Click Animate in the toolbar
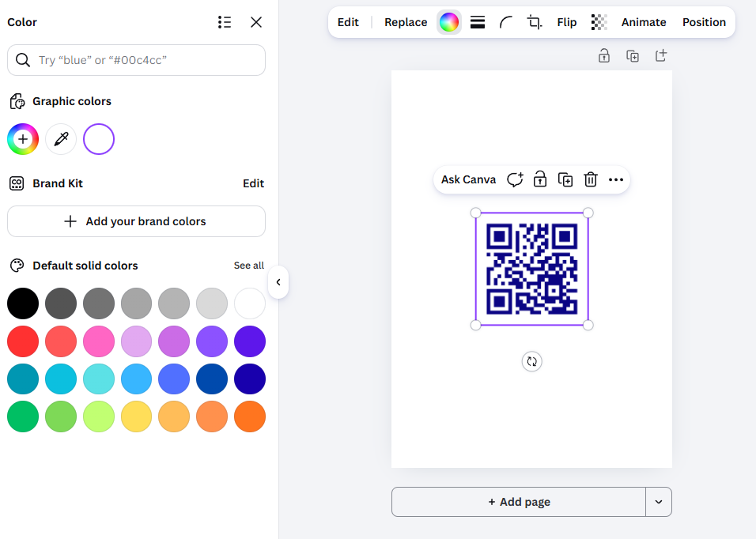The image size is (756, 539). [644, 22]
